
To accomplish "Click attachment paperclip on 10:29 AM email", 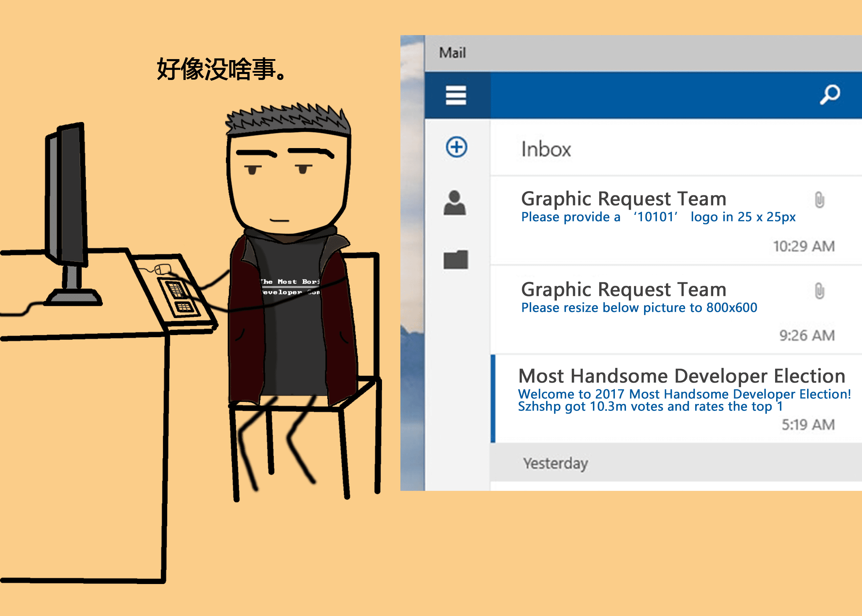I will (820, 200).
